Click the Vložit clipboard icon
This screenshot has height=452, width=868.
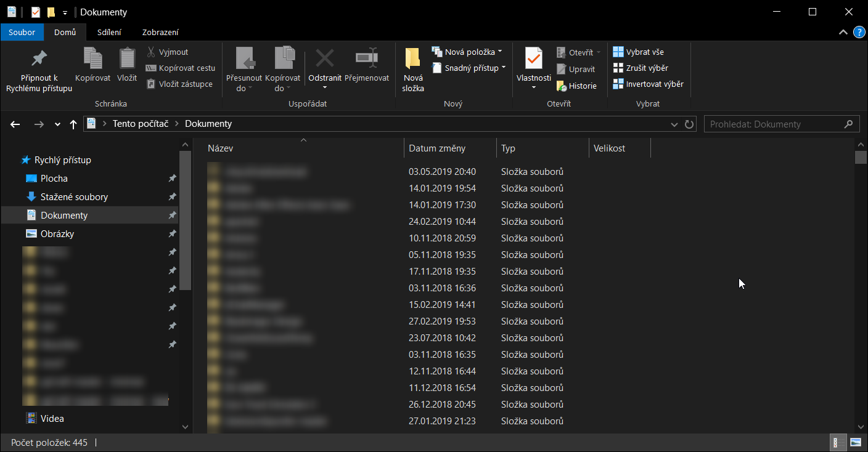coord(127,59)
